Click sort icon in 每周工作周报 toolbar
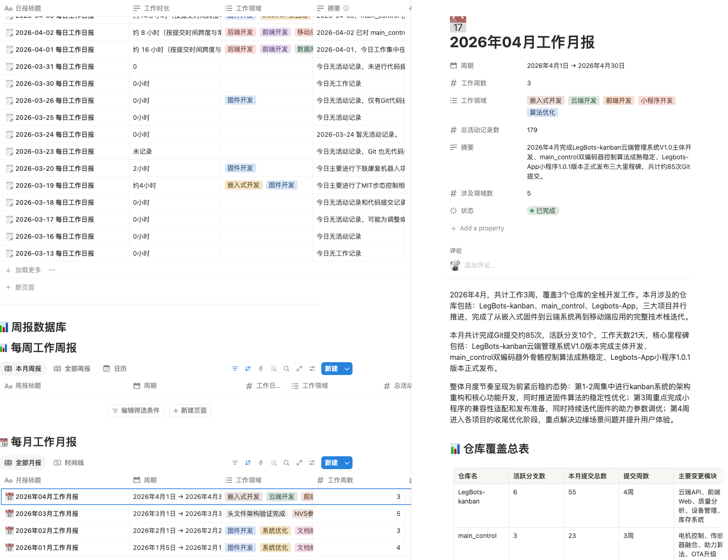This screenshot has width=728, height=560. tap(248, 369)
